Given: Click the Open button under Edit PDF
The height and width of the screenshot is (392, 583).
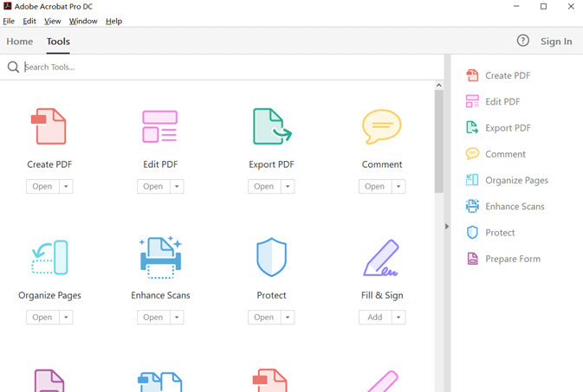Looking at the screenshot, I should (153, 187).
